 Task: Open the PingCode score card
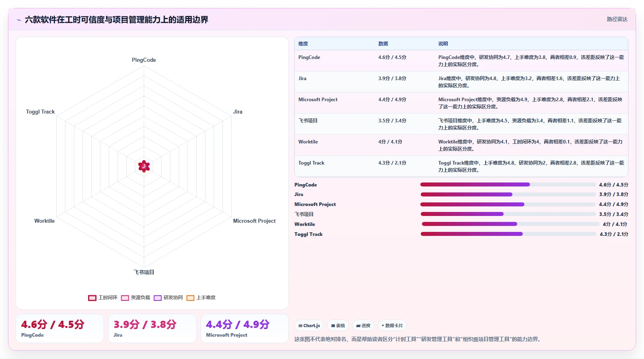click(60, 328)
